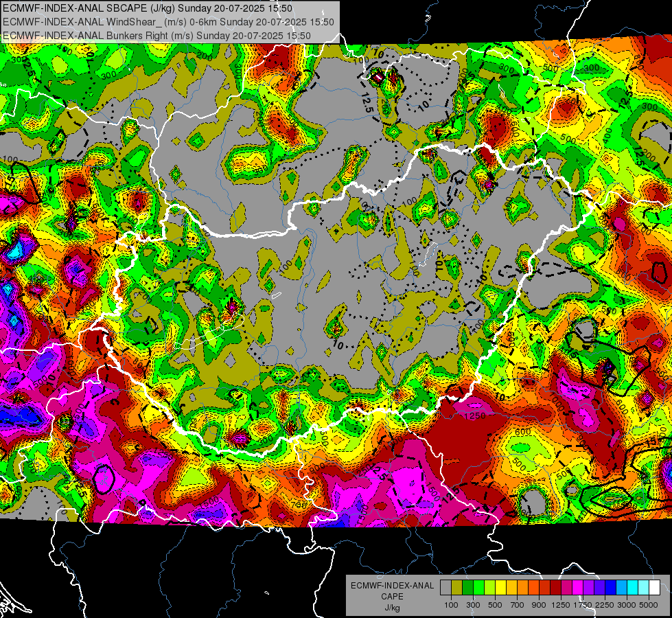Click the legend value 300

click(x=473, y=605)
